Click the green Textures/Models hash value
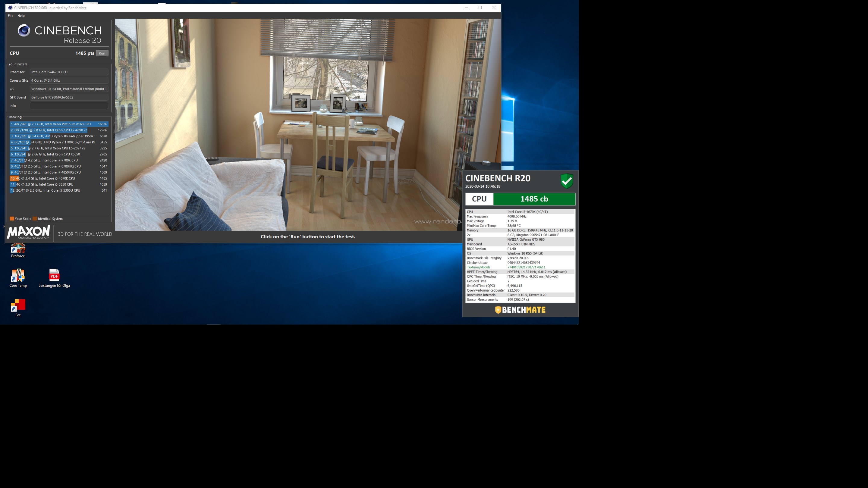The height and width of the screenshot is (488, 868). [526, 267]
